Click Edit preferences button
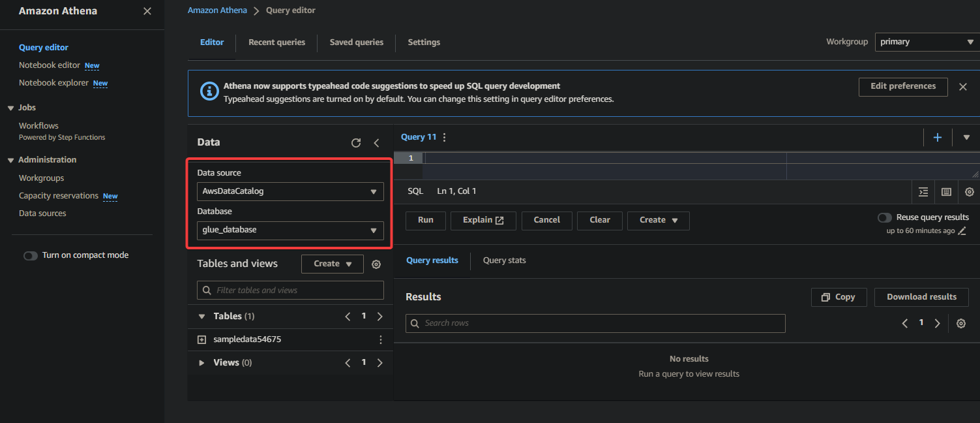Viewport: 980px width, 423px height. click(903, 86)
